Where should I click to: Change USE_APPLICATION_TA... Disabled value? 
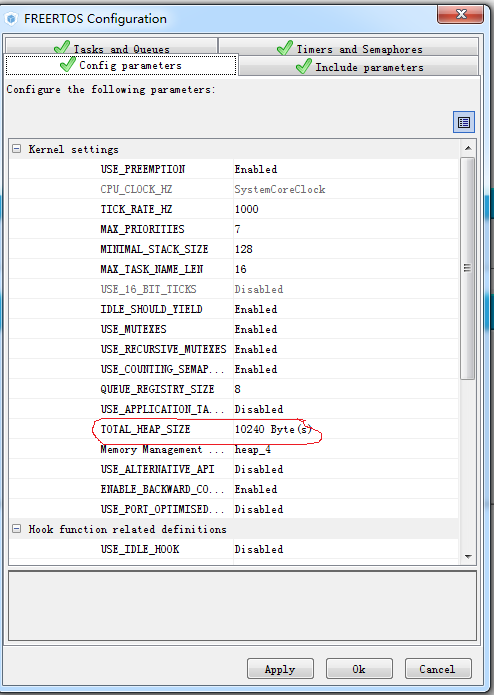tap(259, 409)
